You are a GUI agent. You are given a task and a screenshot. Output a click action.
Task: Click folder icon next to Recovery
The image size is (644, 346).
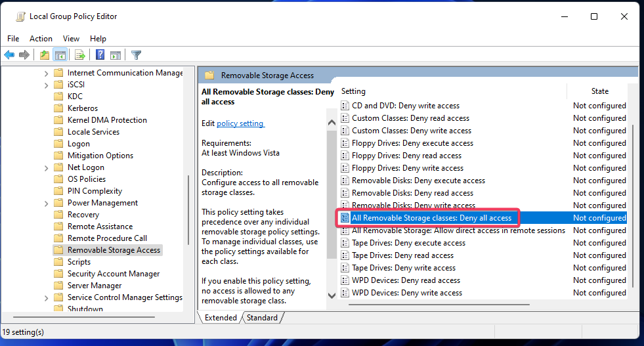58,215
